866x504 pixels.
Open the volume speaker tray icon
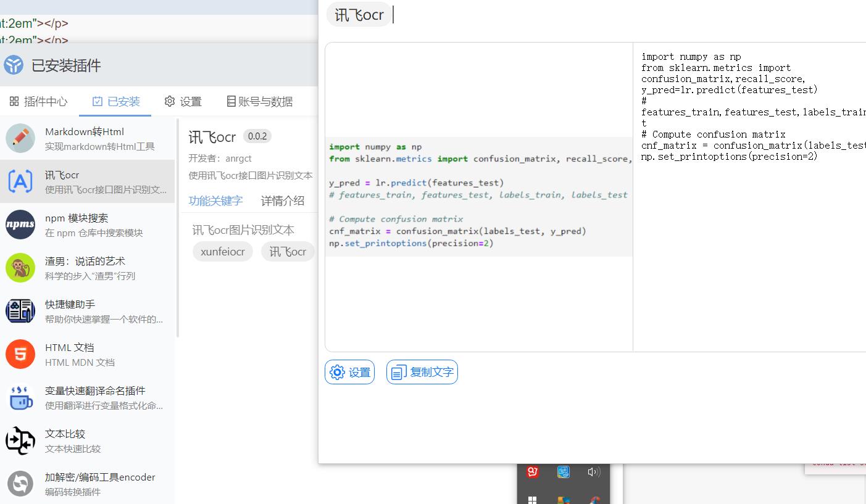(x=594, y=472)
